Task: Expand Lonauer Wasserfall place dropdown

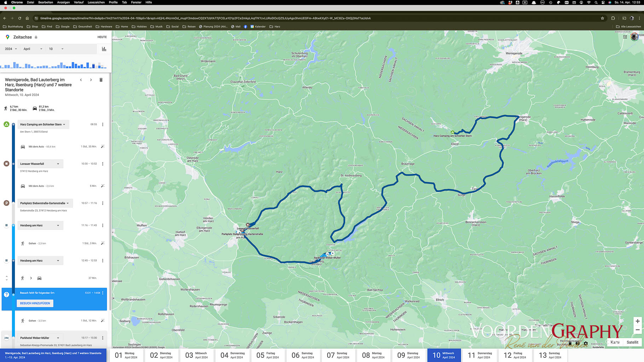Action: coord(40,164)
